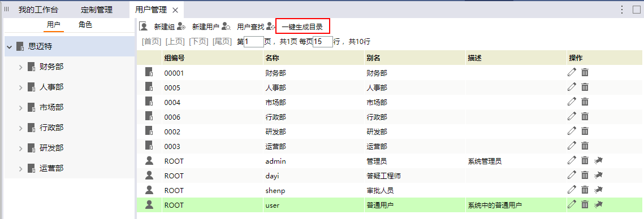Click edit pencil for 运营部 row
Viewport: 644px width, 219px height.
(x=572, y=146)
